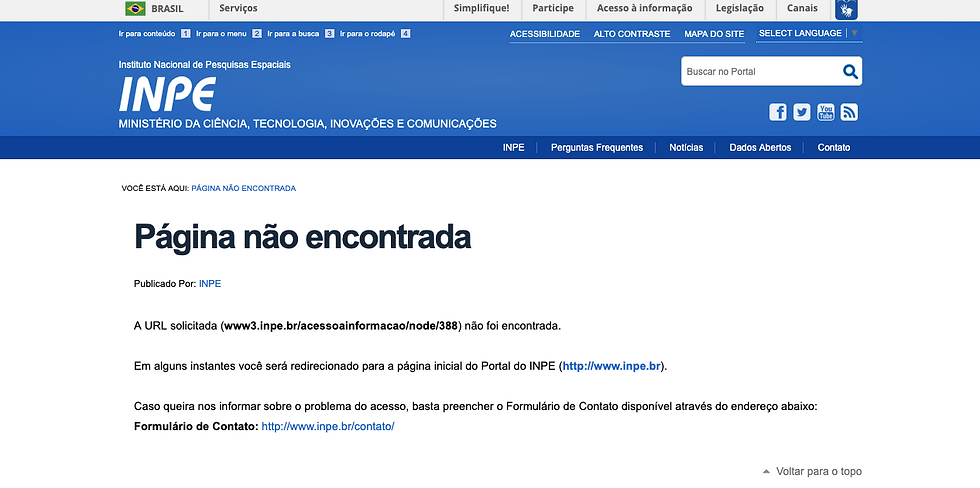Image resolution: width=980 pixels, height=488 pixels.
Task: Open INPE YouTube channel icon
Action: 826,112
